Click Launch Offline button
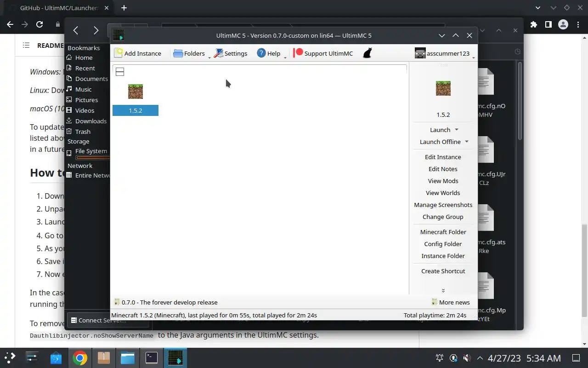588x368 pixels. [440, 142]
